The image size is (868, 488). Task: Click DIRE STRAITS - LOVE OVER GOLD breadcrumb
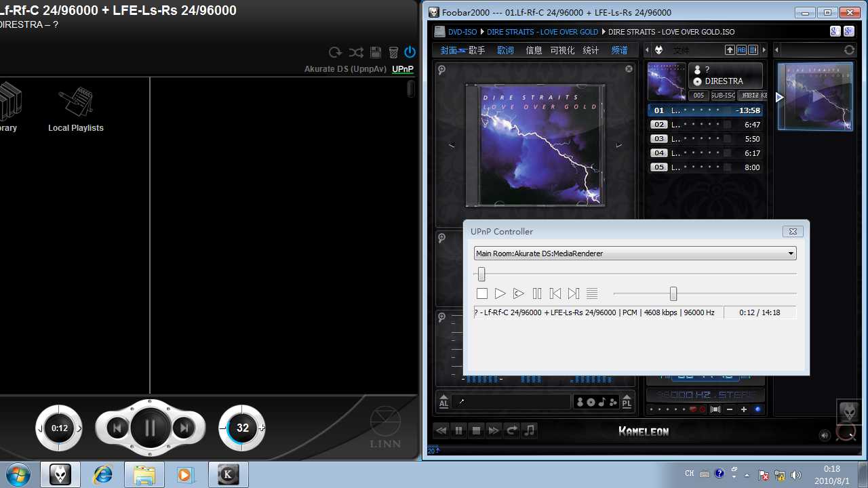(x=542, y=32)
